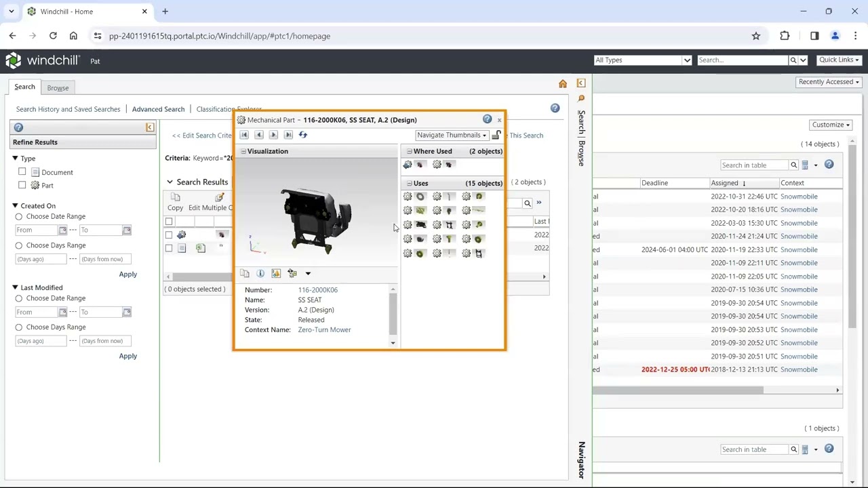Open part number 116-2000K06 link
The image size is (868, 488).
click(x=317, y=290)
